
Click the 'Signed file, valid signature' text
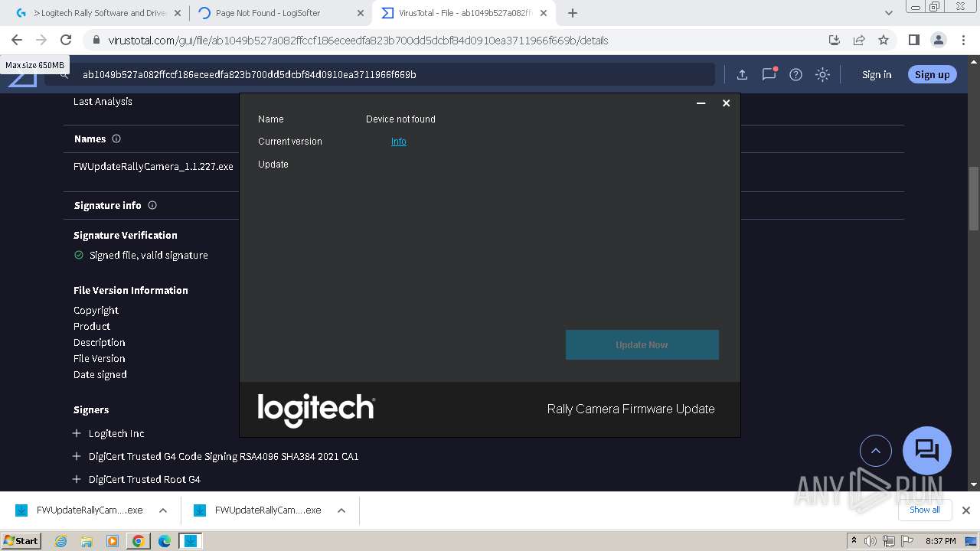(x=149, y=255)
